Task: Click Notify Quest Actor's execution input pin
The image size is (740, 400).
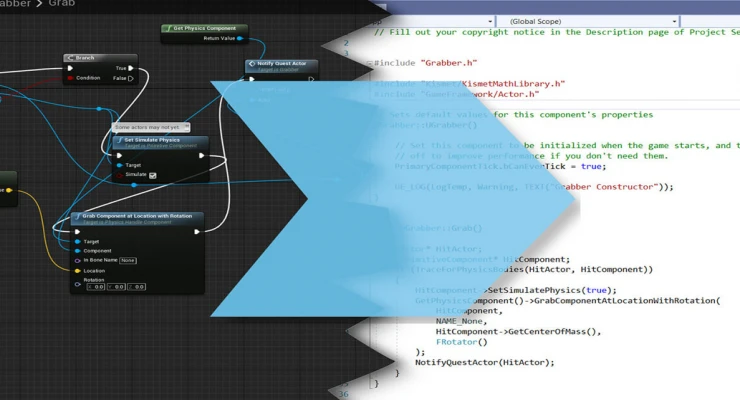Action: 252,79
